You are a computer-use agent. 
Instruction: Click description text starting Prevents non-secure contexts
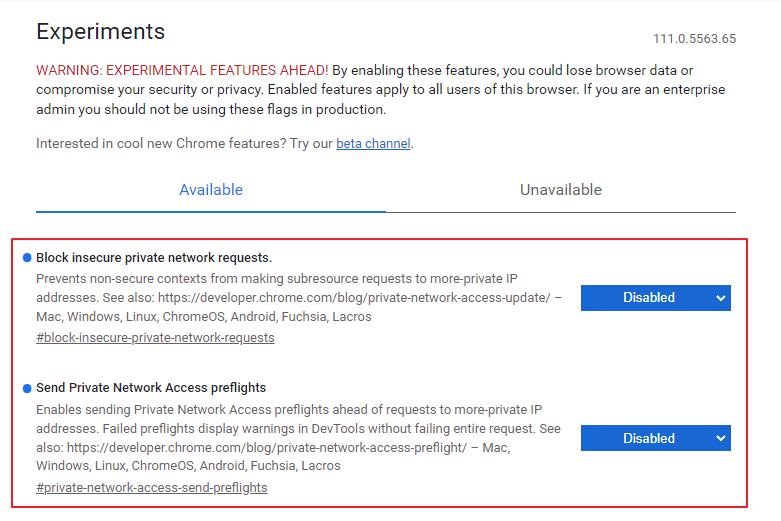tap(299, 297)
